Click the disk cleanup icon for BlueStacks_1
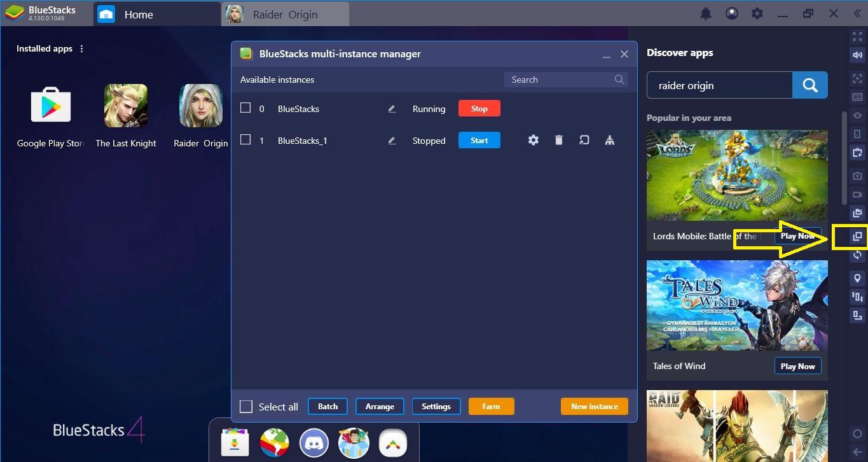The height and width of the screenshot is (462, 868). 610,140
